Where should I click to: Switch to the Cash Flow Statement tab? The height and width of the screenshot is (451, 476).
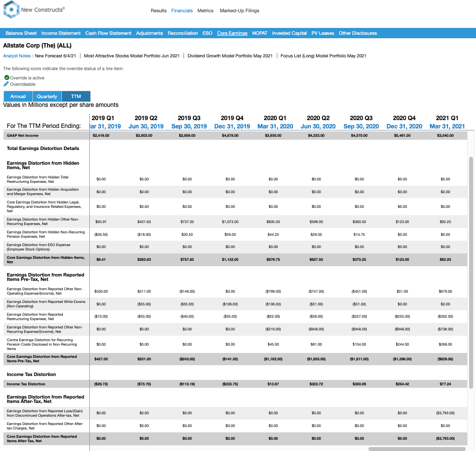coord(108,33)
